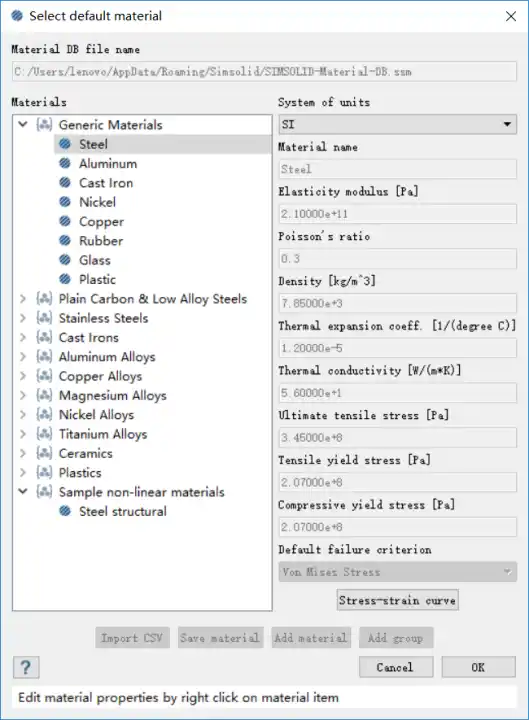Expand the Magnesium Alloys group

tap(23, 395)
